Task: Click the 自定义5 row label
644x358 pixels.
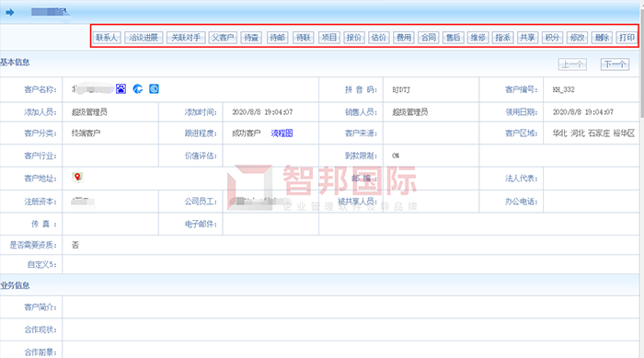Action: (42, 264)
